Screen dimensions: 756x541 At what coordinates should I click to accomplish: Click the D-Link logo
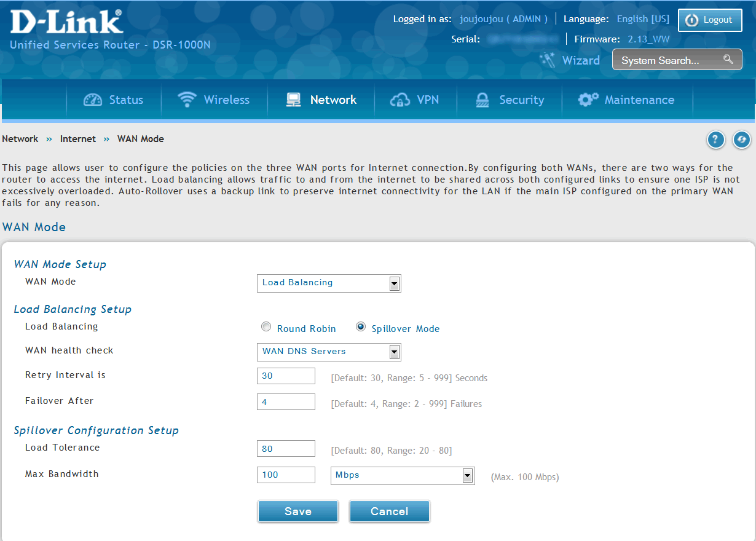(66, 22)
